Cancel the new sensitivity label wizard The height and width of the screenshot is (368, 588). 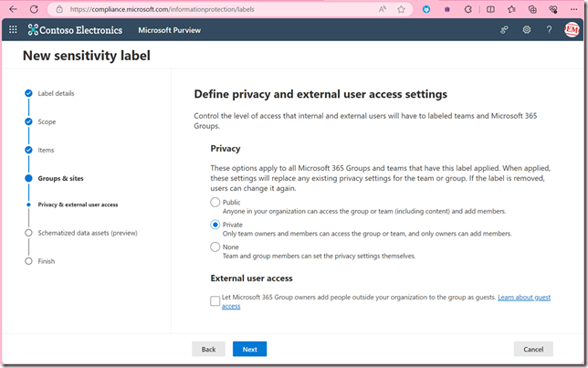(533, 349)
